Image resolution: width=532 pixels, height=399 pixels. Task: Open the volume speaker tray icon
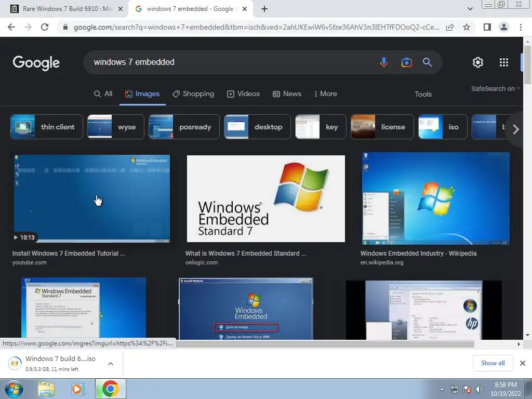(x=480, y=389)
